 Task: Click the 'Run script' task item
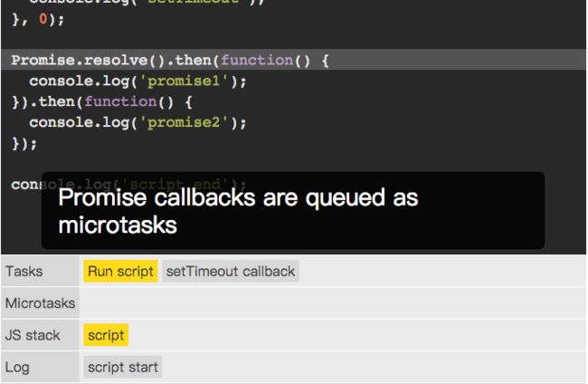[x=120, y=272]
